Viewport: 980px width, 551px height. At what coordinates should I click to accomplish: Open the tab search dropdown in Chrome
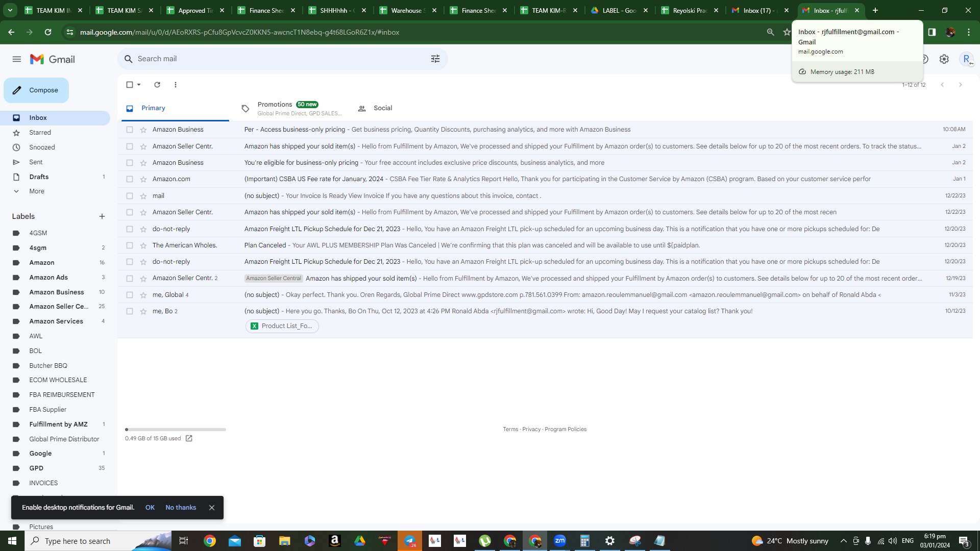[10, 10]
